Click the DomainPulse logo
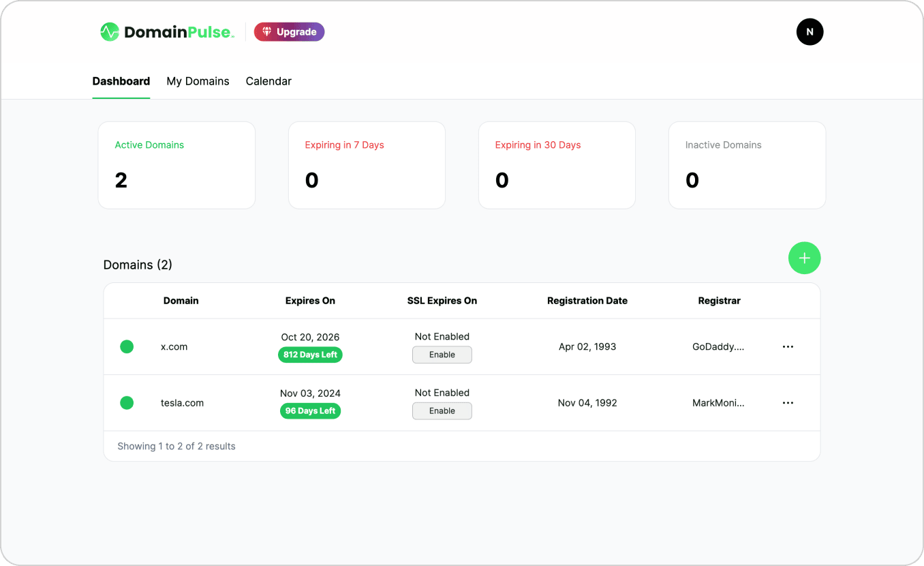The width and height of the screenshot is (924, 566). click(x=167, y=32)
